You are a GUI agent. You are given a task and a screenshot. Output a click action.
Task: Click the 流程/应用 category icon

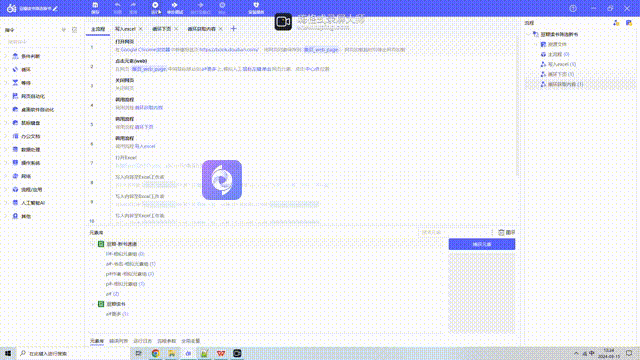[15, 189]
